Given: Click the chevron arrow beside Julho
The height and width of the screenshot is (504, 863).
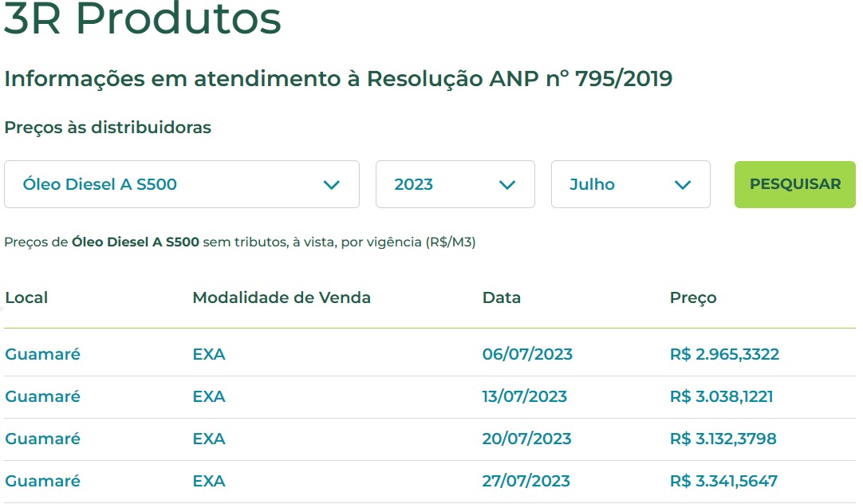Looking at the screenshot, I should pos(683,185).
